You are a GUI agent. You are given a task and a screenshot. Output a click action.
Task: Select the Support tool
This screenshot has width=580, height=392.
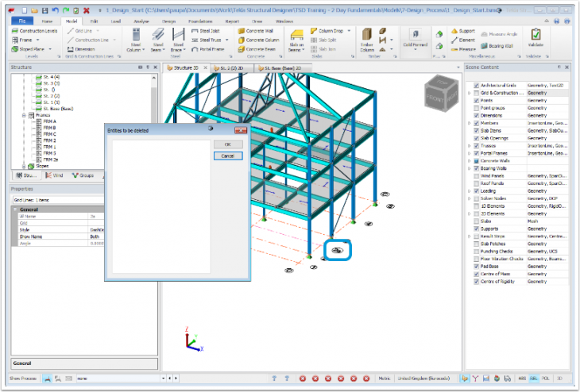click(x=463, y=31)
